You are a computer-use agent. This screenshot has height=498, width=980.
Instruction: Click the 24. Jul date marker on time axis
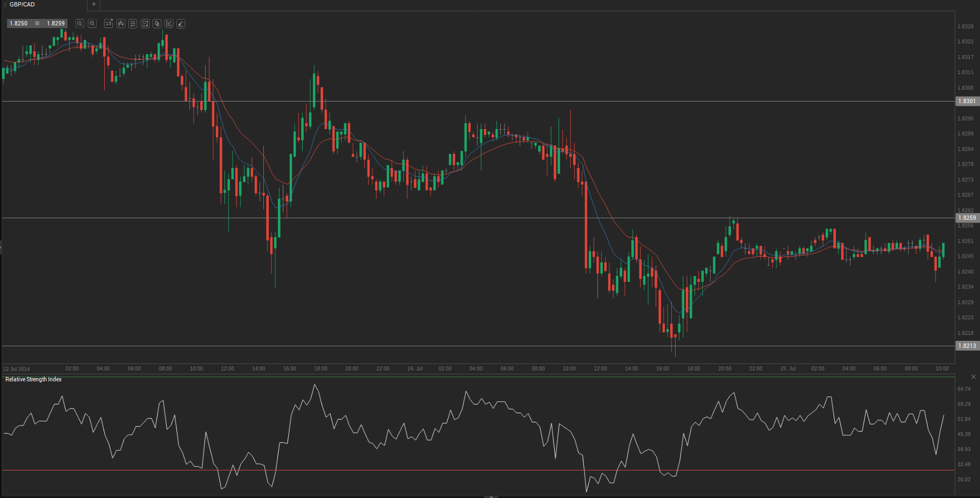point(415,369)
